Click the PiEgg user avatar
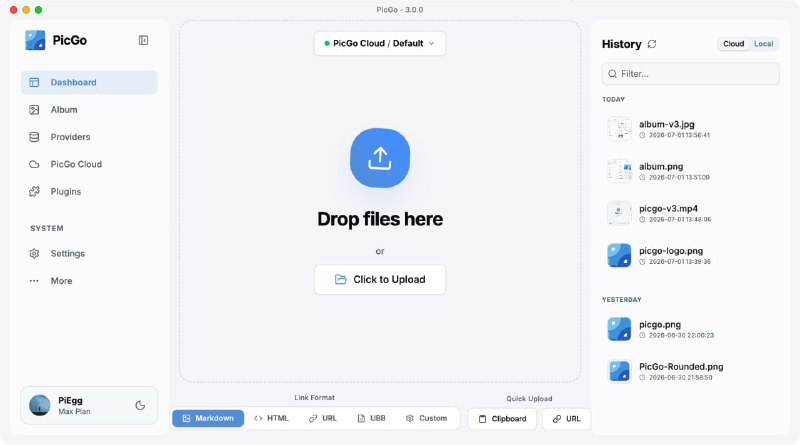 [x=40, y=405]
